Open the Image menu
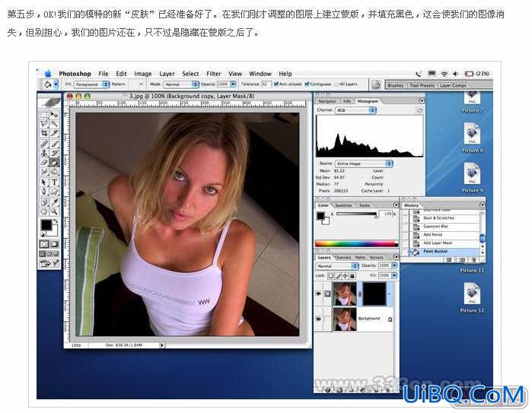The height and width of the screenshot is (413, 532). [x=143, y=74]
